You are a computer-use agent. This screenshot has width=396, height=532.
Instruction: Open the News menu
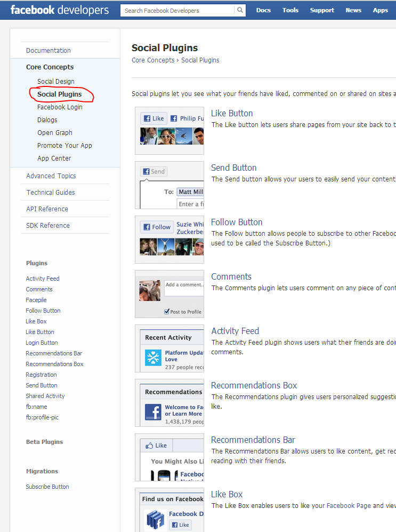pyautogui.click(x=353, y=10)
